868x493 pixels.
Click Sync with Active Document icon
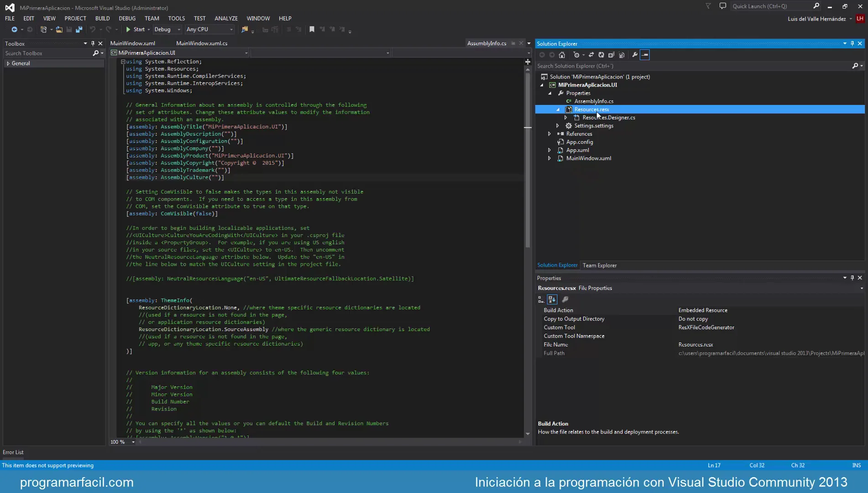coord(591,55)
